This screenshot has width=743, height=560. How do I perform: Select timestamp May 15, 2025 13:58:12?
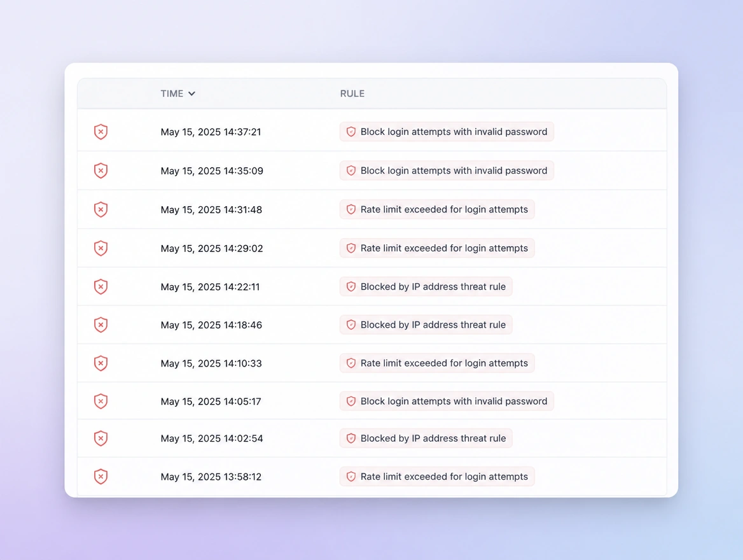(211, 477)
